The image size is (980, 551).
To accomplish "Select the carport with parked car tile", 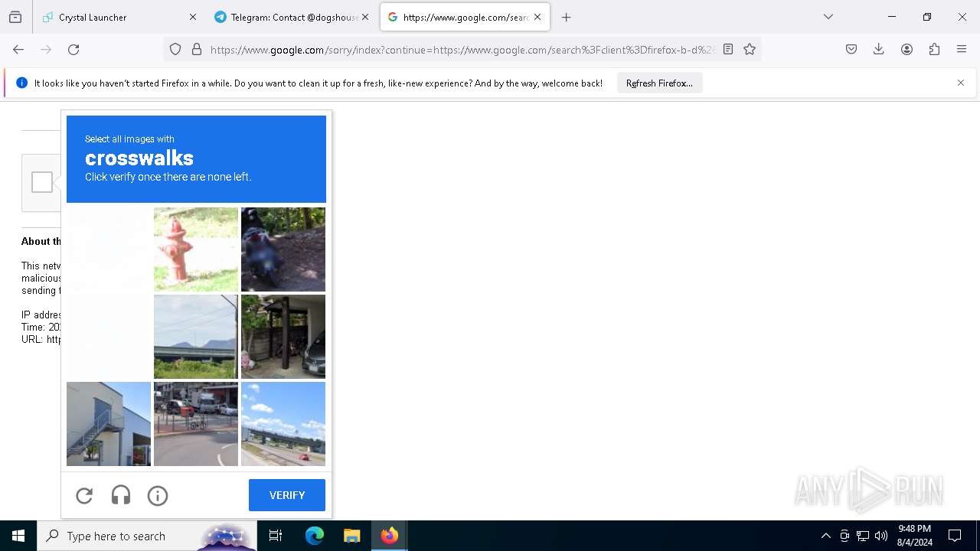I will pos(283,337).
